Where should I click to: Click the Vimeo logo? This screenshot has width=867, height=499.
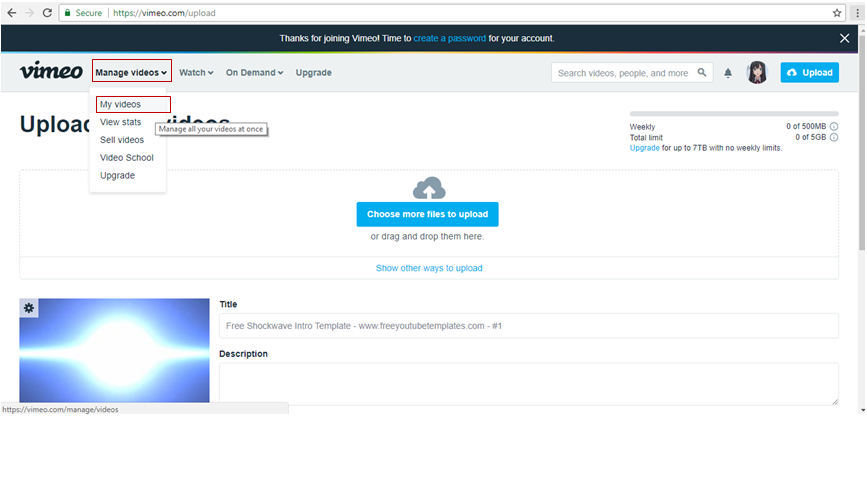(51, 71)
